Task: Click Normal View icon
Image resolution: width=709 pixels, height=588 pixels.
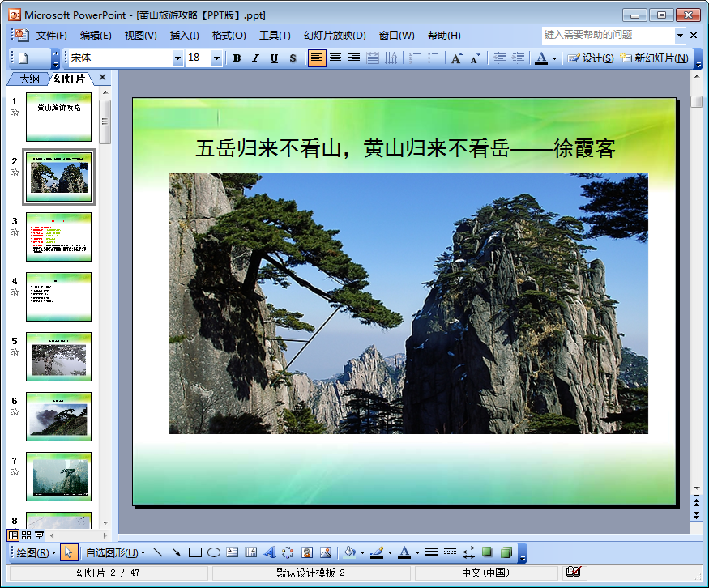Action: point(13,535)
